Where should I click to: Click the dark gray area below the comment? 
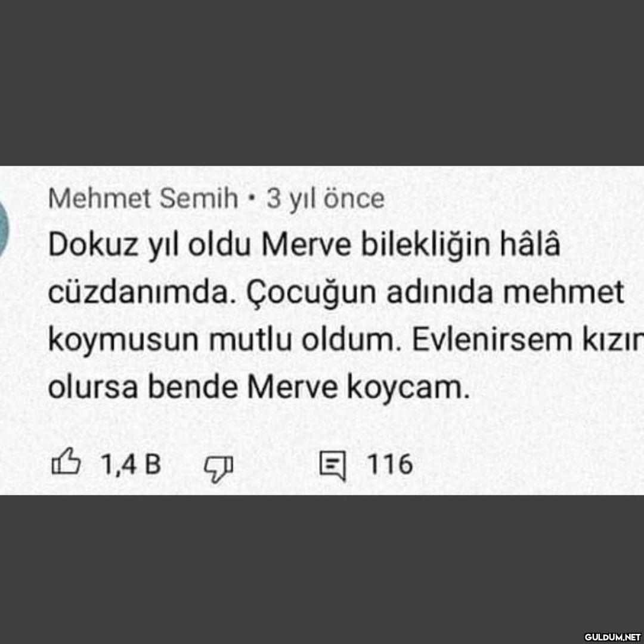[x=322, y=569]
